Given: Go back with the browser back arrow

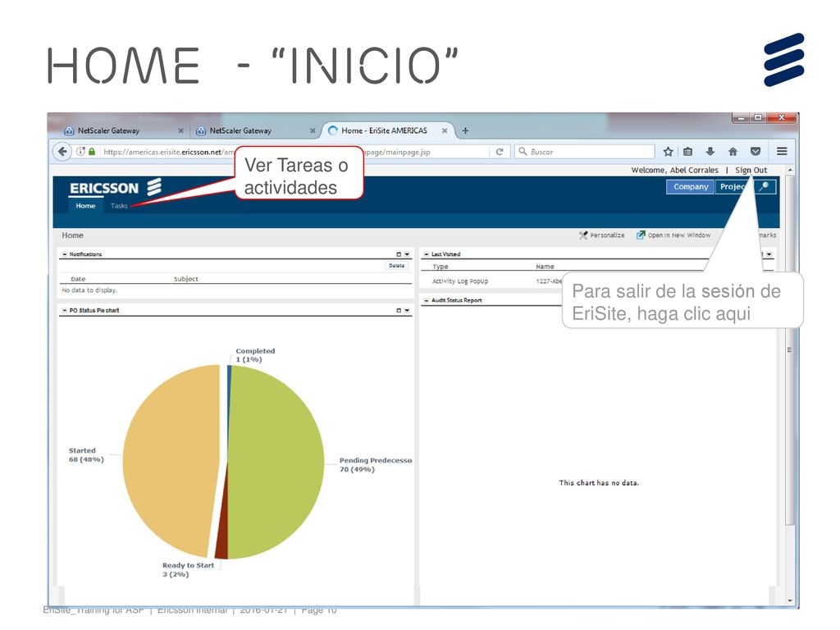Looking at the screenshot, I should [62, 152].
